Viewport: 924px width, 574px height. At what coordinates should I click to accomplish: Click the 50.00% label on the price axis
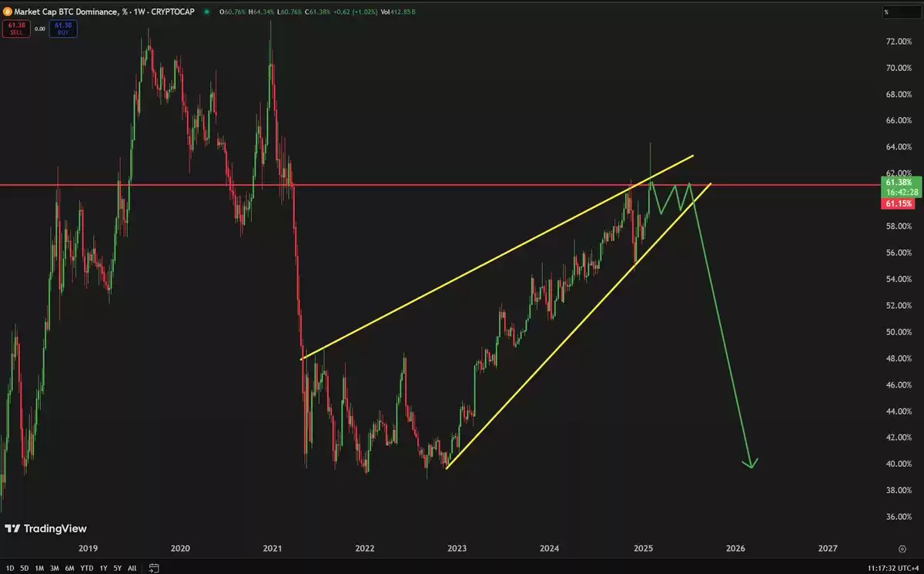pos(898,332)
